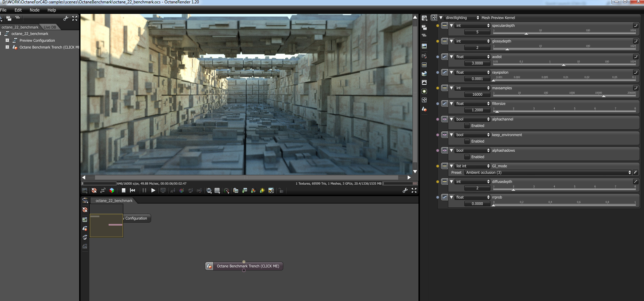Click the copy image to clipboard icon
Viewport: 644px width, 301px height.
[236, 191]
